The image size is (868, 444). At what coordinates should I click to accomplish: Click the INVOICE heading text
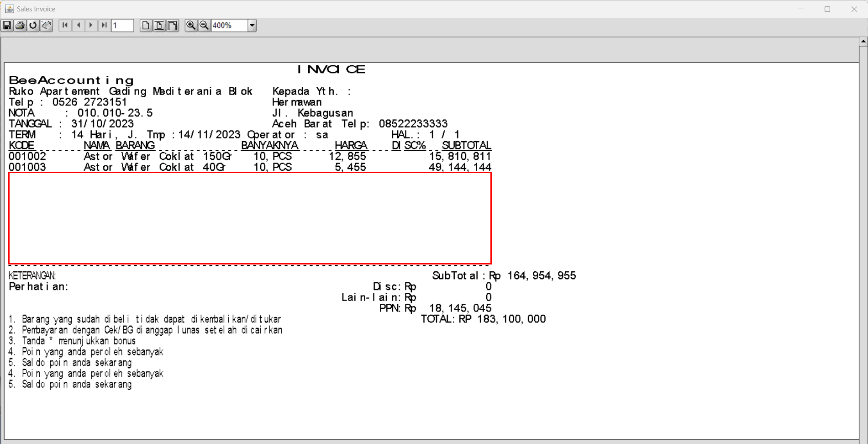coord(331,69)
